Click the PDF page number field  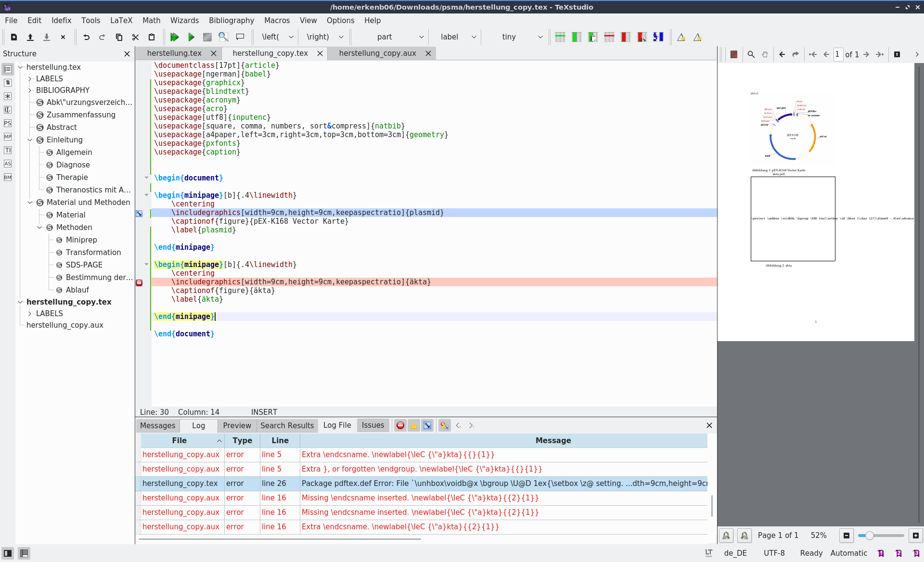(838, 54)
